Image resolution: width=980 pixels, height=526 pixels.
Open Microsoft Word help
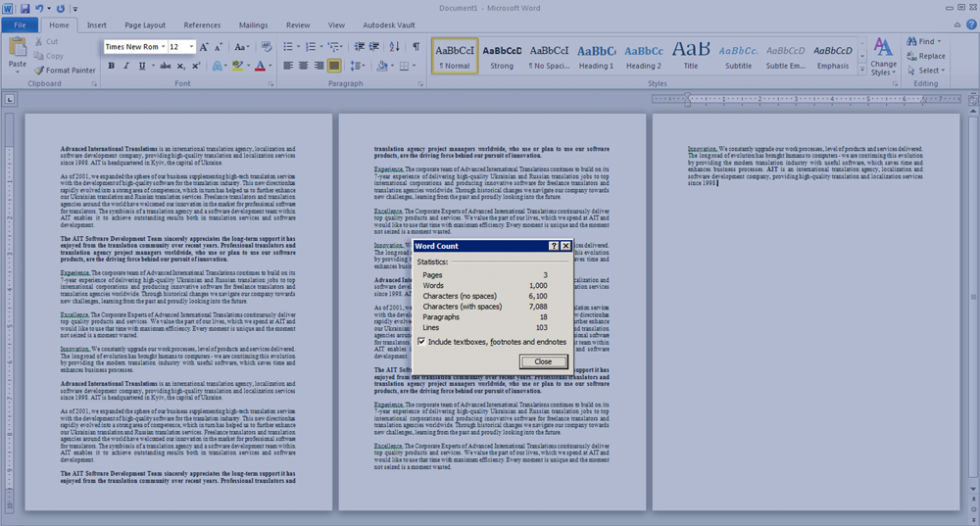click(x=971, y=25)
